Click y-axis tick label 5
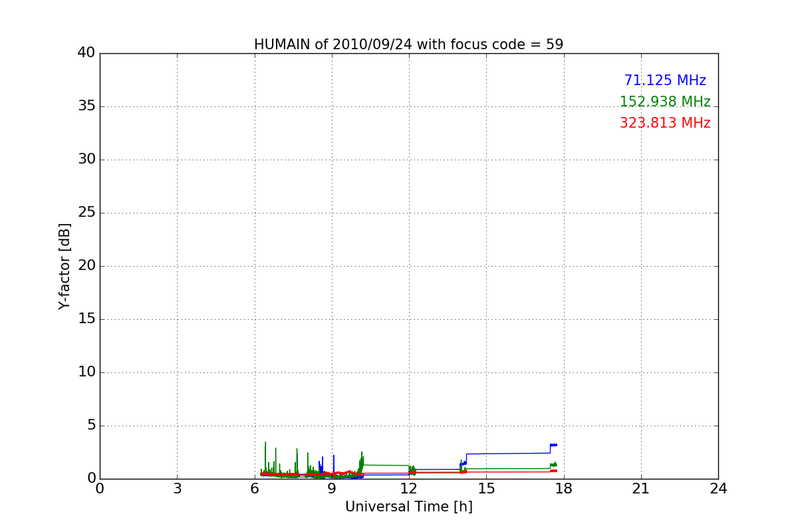 click(x=90, y=426)
